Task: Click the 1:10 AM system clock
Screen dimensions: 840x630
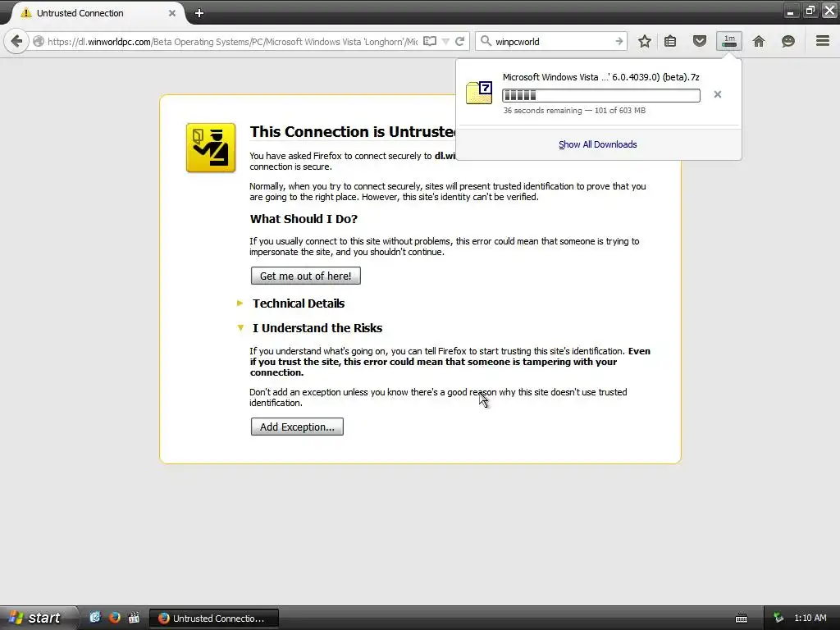Action: click(x=810, y=618)
